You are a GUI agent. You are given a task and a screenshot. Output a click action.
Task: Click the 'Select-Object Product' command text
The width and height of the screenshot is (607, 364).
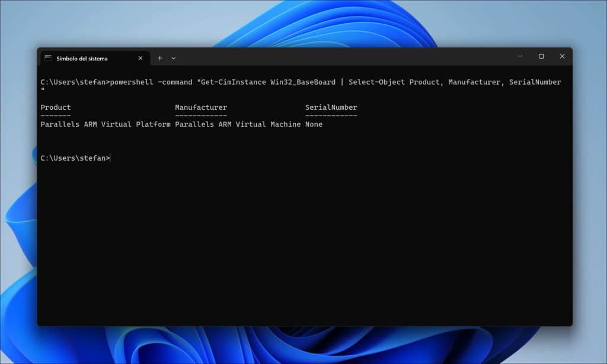pos(394,82)
